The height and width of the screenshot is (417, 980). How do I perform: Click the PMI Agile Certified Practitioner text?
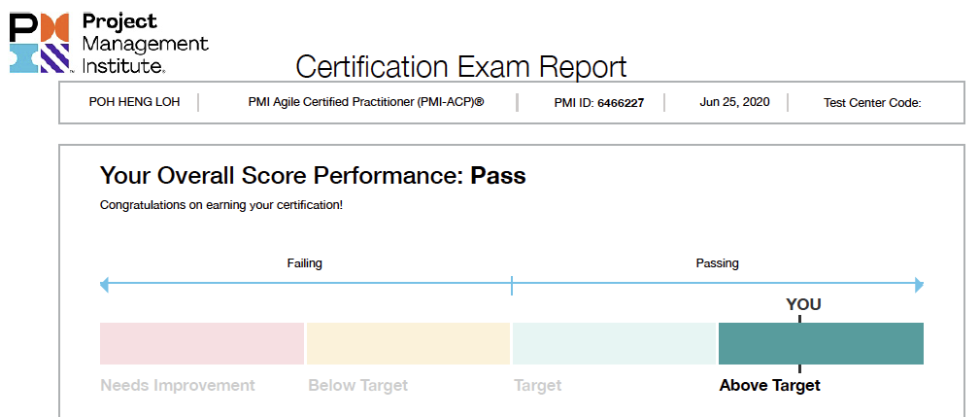(365, 102)
